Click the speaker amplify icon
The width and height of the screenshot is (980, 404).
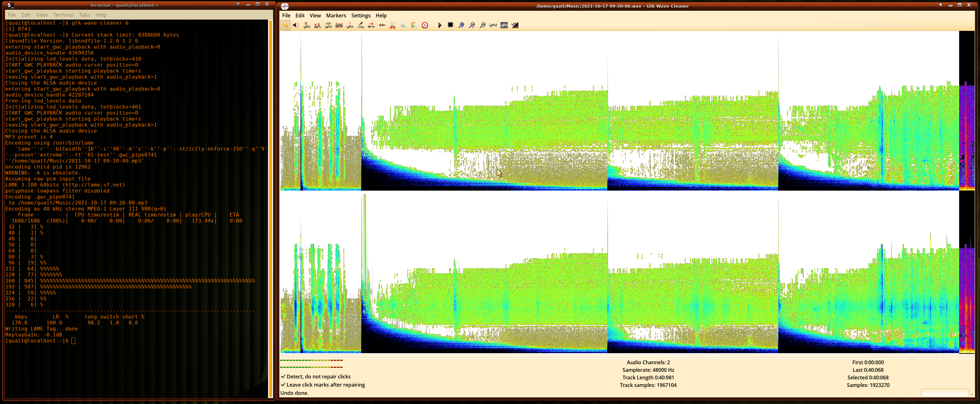(x=295, y=25)
